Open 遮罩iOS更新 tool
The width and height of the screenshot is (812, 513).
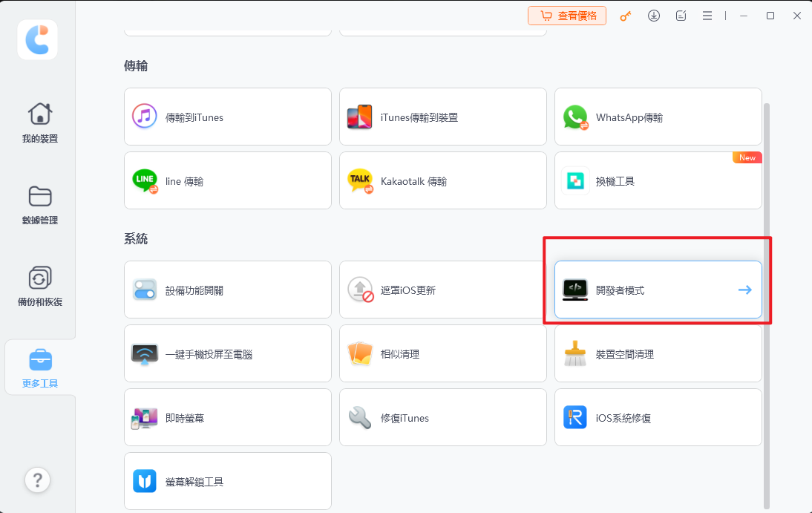[x=442, y=290]
